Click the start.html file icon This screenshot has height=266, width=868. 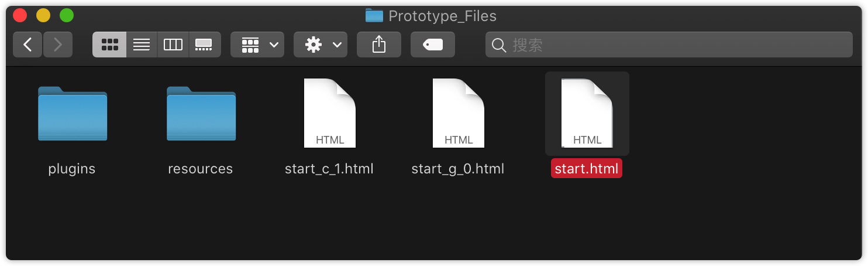(x=587, y=113)
